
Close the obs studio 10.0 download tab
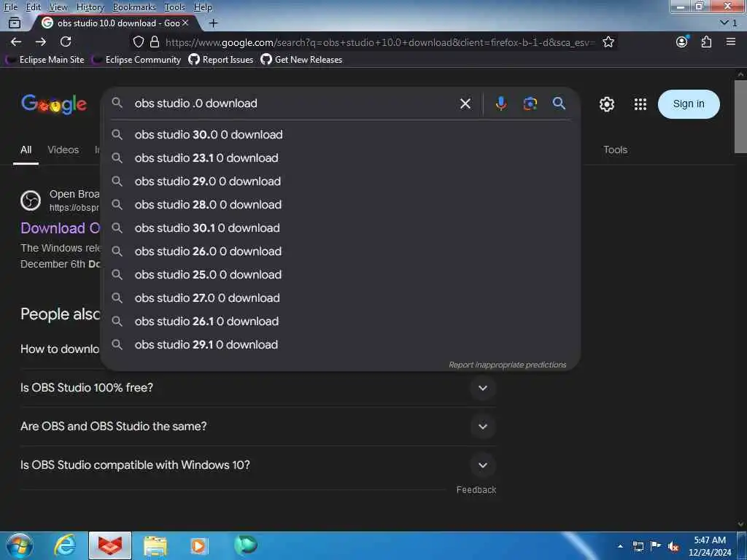[185, 23]
